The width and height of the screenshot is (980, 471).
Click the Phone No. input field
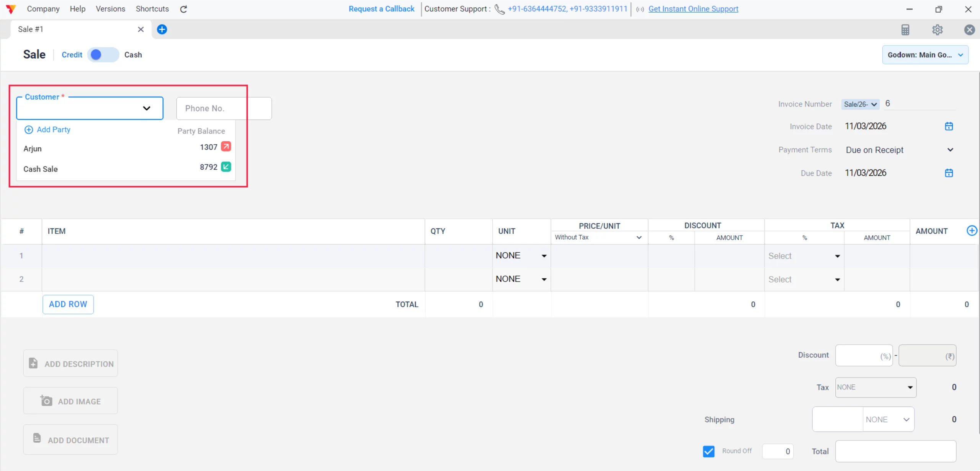tap(224, 108)
